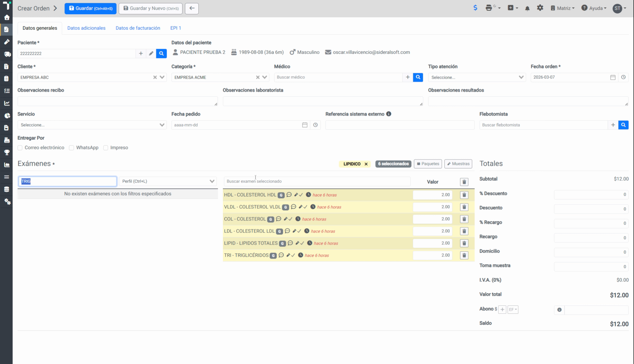Click the Toma muestra value field
Image resolution: width=634 pixels, height=364 pixels.
click(x=591, y=267)
